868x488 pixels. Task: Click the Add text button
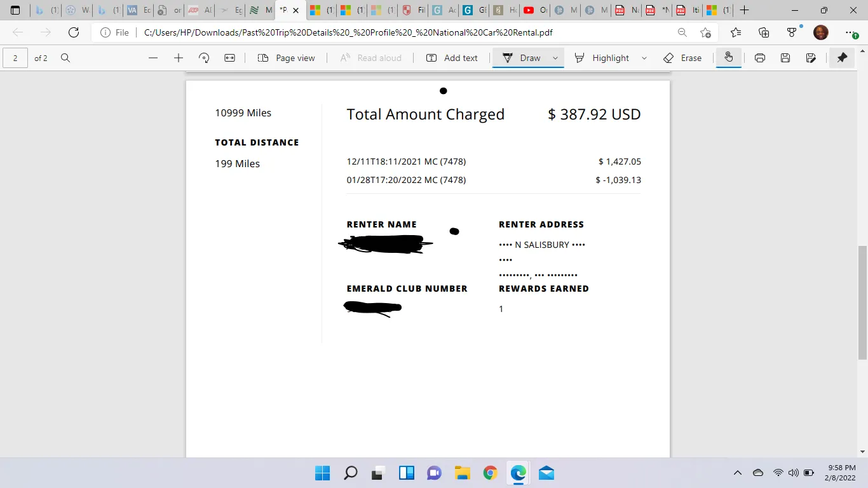452,58
